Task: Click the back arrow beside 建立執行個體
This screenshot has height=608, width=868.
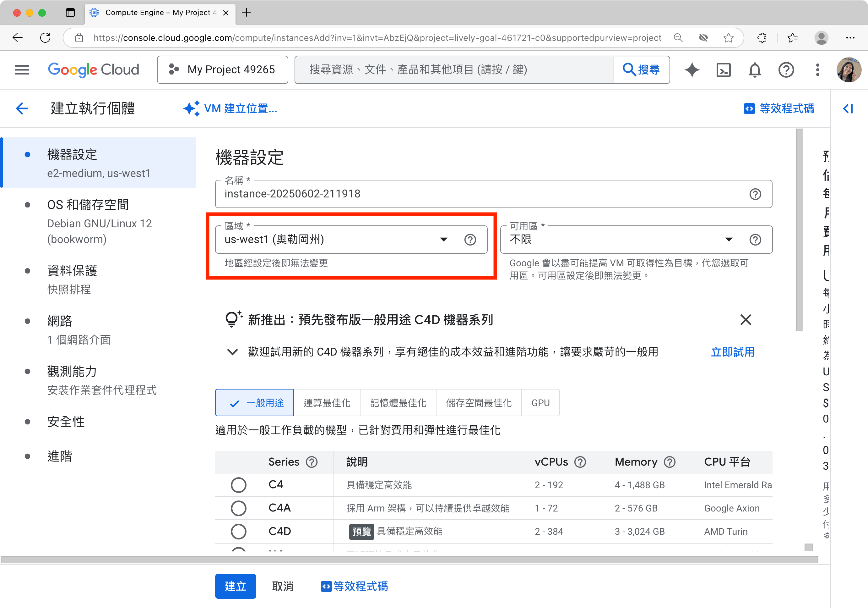Action: (x=22, y=108)
